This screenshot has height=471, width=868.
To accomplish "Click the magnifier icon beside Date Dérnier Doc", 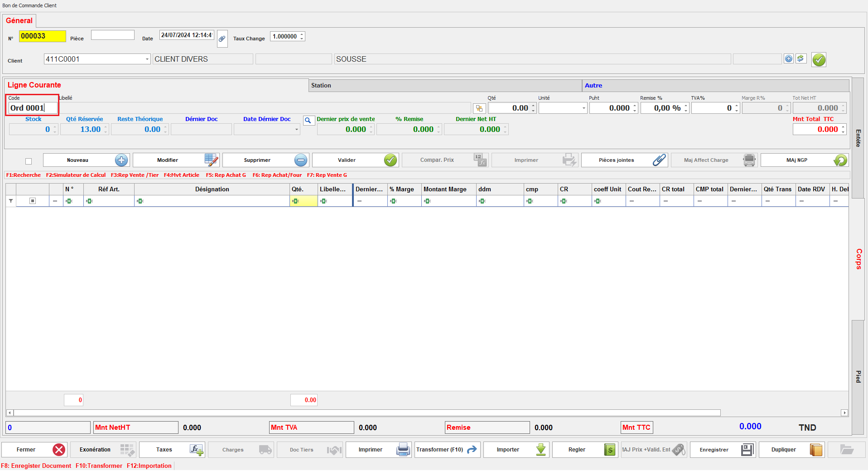I will coord(309,120).
